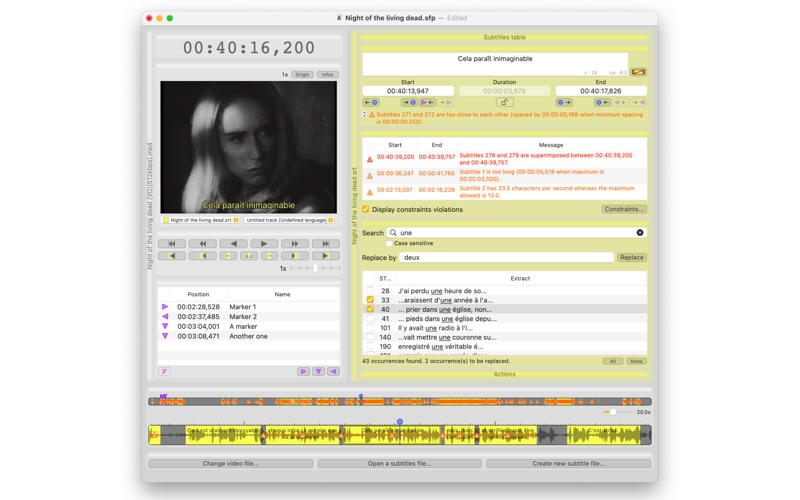
Task: Click the orange overview timeline bar
Action: (399, 402)
